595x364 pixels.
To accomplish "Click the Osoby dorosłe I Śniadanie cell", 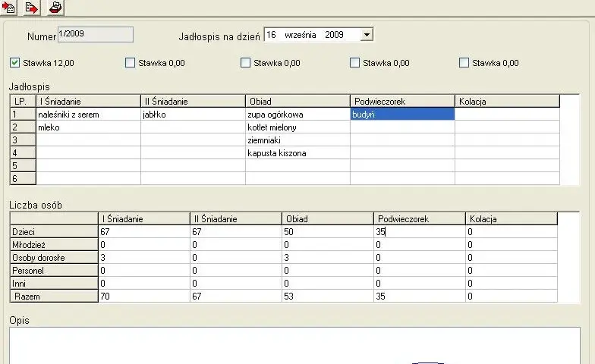I will pyautogui.click(x=144, y=258).
